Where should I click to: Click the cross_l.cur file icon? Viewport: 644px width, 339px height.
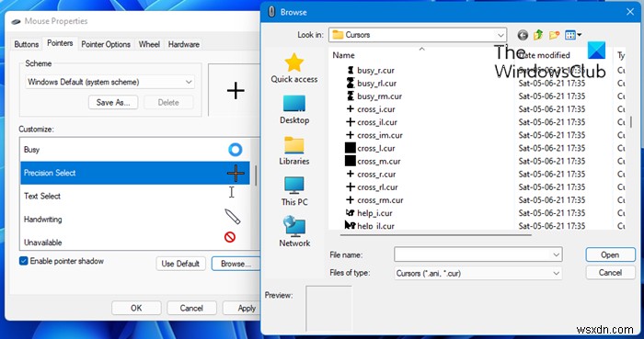click(350, 148)
